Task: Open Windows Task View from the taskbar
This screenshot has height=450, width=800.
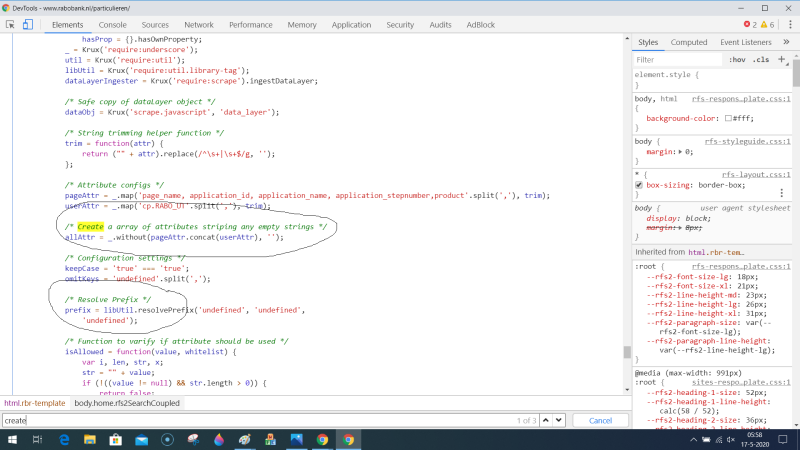Action: point(35,439)
